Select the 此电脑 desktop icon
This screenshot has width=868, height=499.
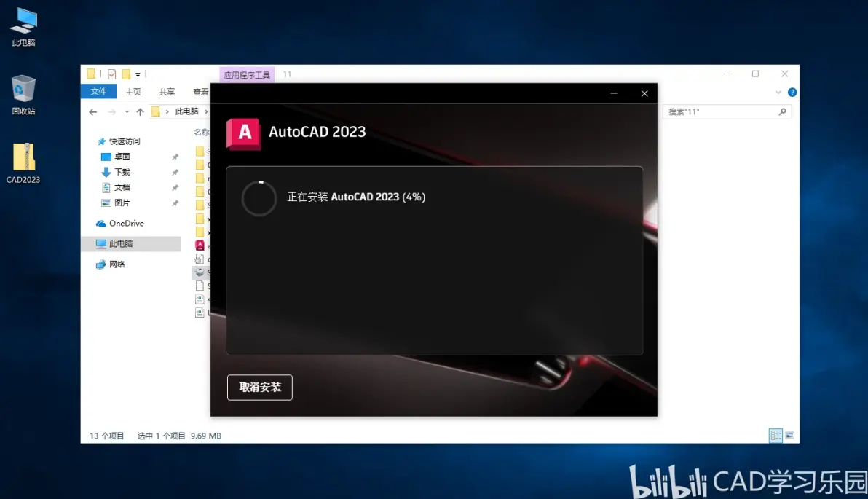click(x=24, y=27)
